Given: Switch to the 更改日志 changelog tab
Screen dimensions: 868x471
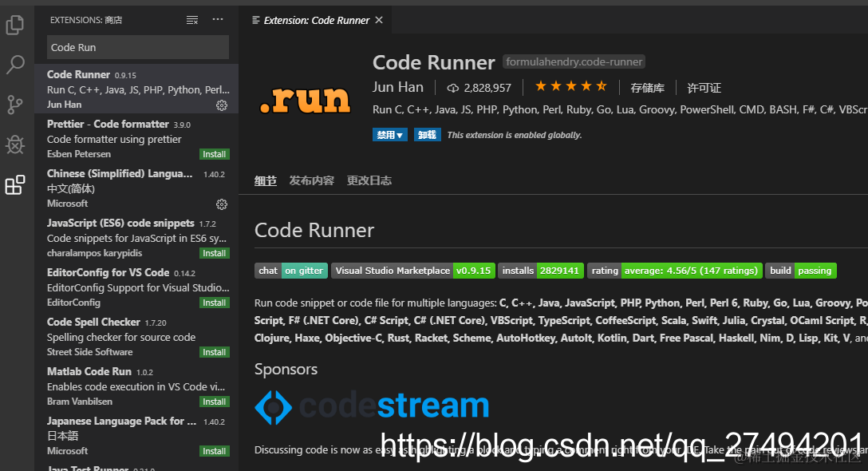Looking at the screenshot, I should click(x=369, y=180).
